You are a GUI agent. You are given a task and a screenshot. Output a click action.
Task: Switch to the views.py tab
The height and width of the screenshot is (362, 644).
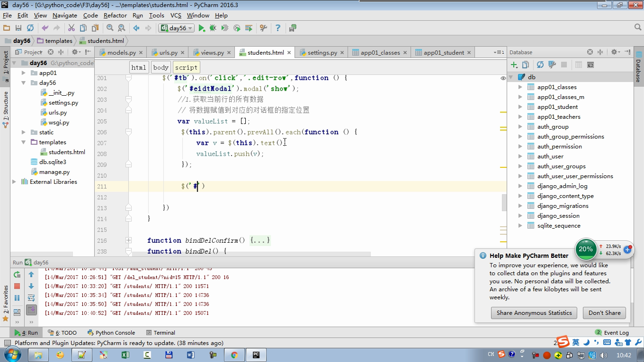pyautogui.click(x=212, y=52)
